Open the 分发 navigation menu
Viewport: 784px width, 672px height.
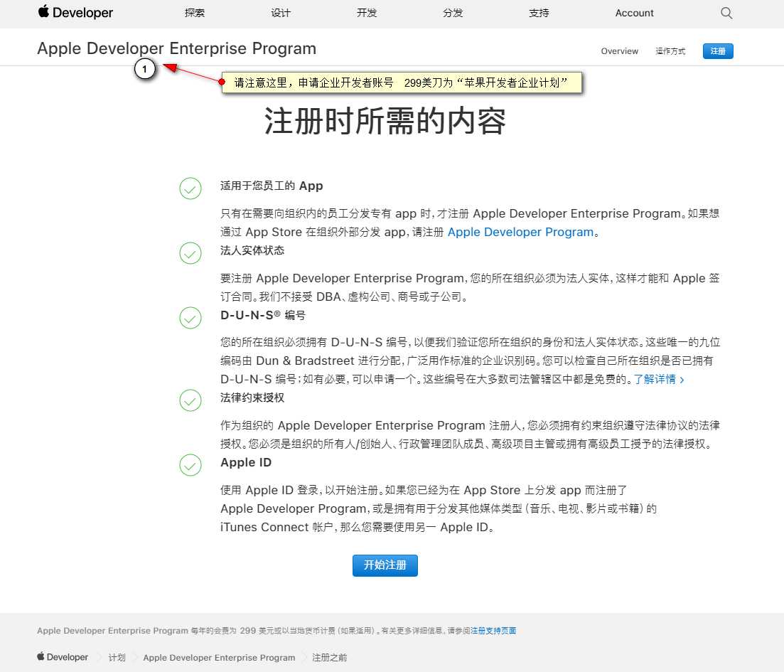coord(453,13)
